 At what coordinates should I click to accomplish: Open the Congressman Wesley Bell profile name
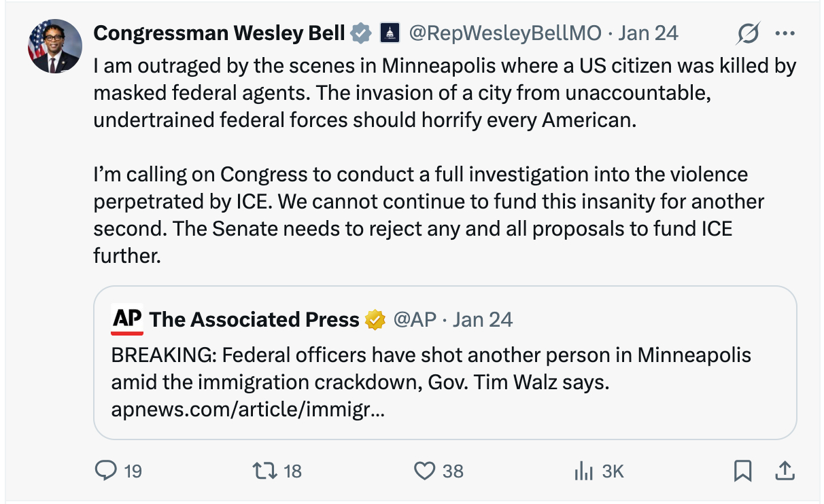point(219,33)
